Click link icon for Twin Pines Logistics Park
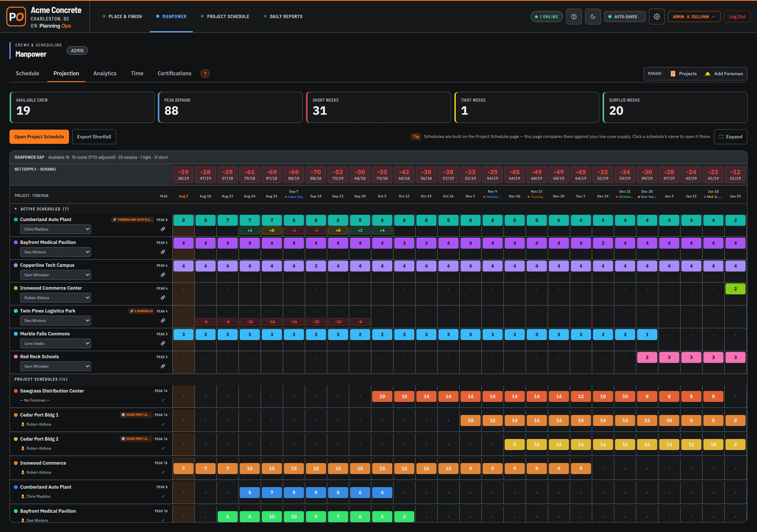 (x=163, y=320)
